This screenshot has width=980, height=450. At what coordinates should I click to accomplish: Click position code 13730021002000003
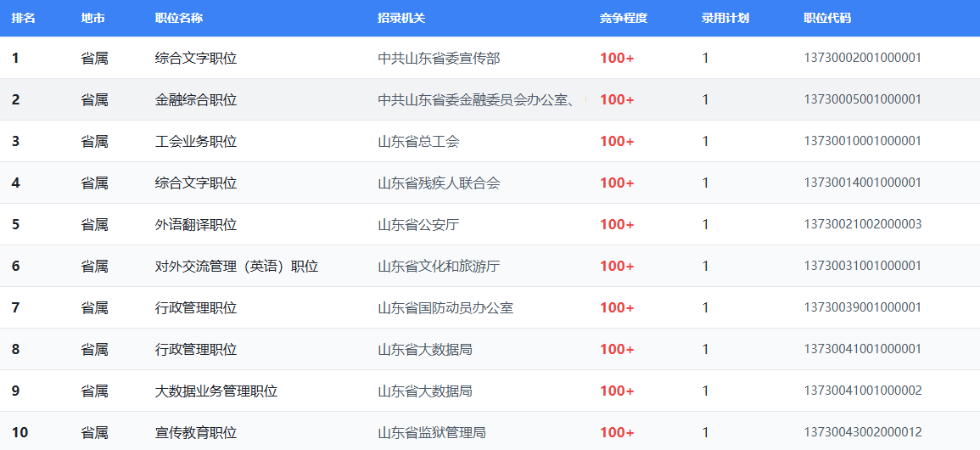pos(862,225)
